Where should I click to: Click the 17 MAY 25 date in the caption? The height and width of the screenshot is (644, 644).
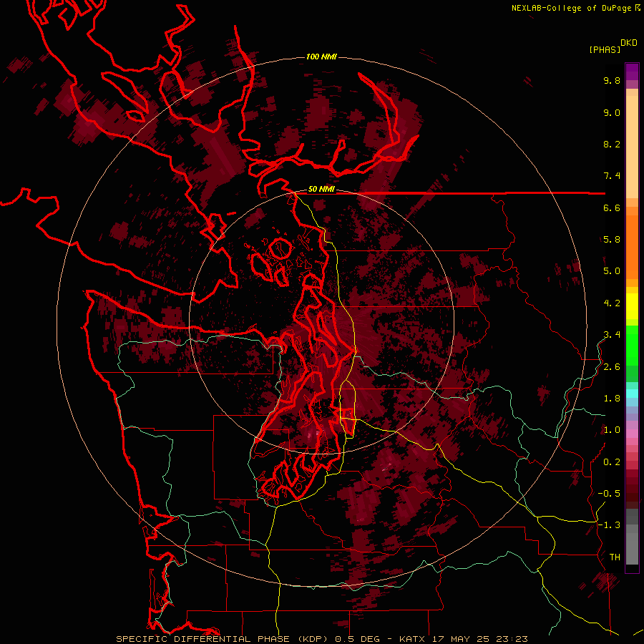point(460,639)
